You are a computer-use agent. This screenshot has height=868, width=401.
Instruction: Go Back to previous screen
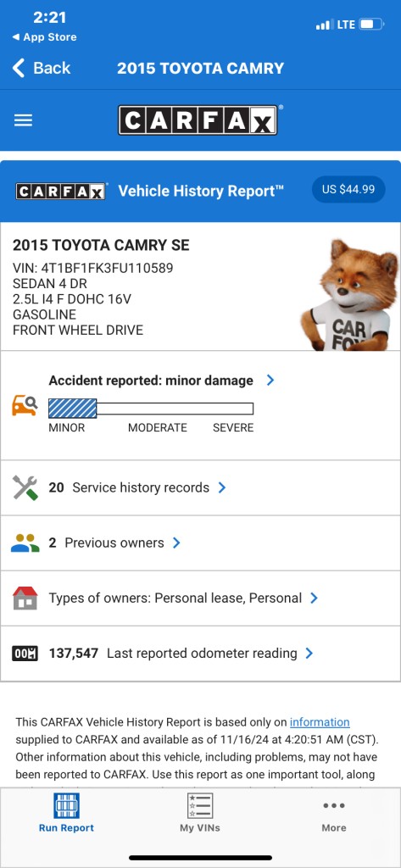42,68
